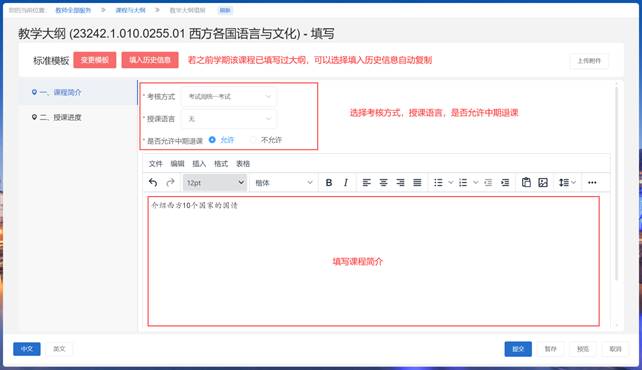Screen dimensions: 642x370
Task: Toggle bold formatting
Action: (328, 183)
